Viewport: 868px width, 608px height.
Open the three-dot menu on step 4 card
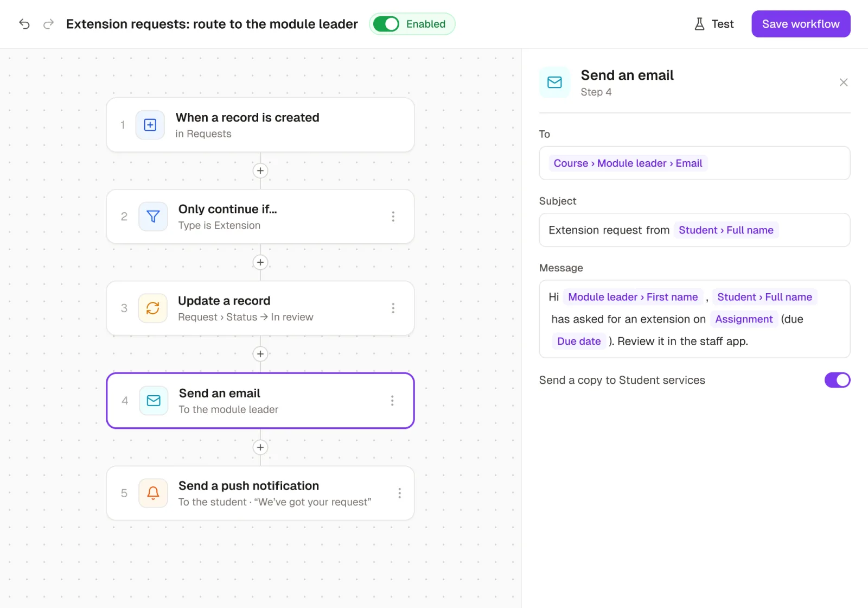click(392, 401)
